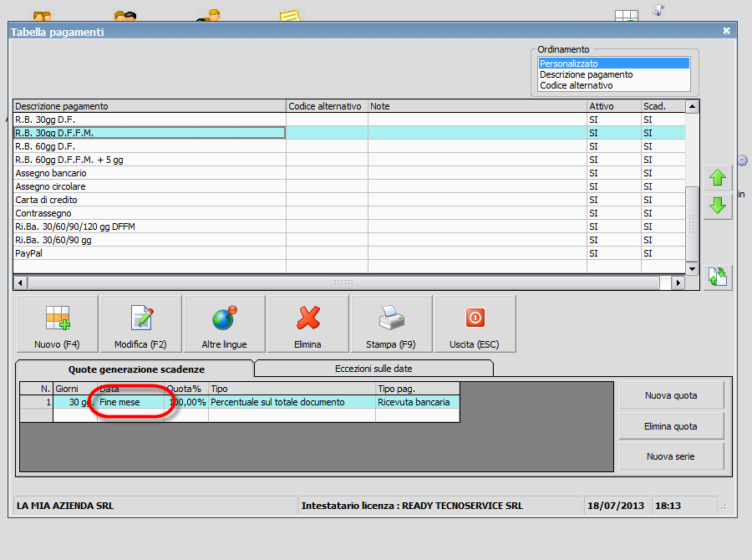Click the horizontal scroll right arrow
752x560 pixels.
point(678,283)
